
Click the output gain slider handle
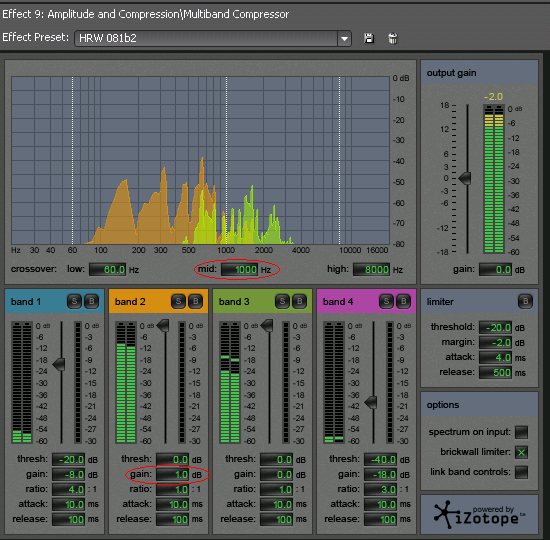pos(465,178)
